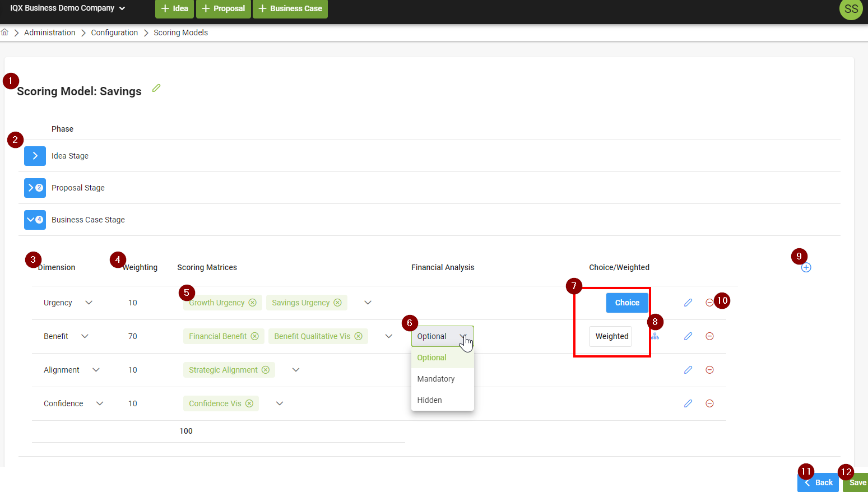
Task: Expand the Idea Stage phase
Action: pyautogui.click(x=35, y=156)
